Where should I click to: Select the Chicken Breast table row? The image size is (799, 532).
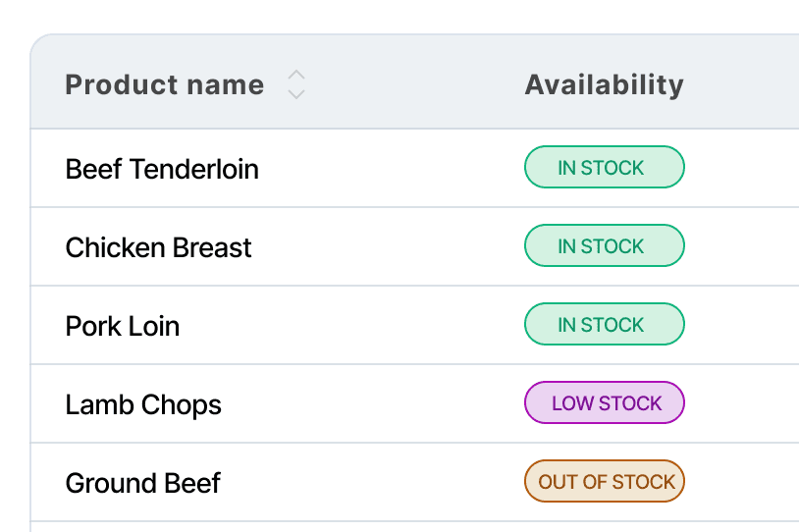tap(412, 247)
